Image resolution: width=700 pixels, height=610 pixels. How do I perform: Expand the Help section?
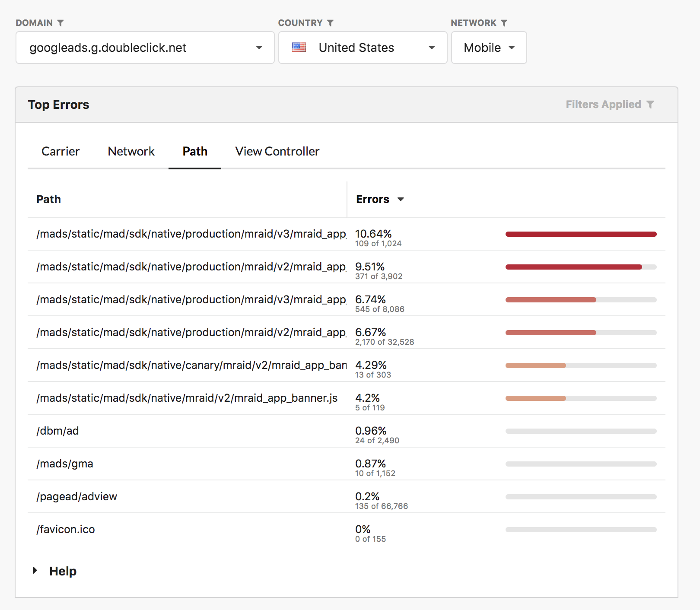point(62,571)
